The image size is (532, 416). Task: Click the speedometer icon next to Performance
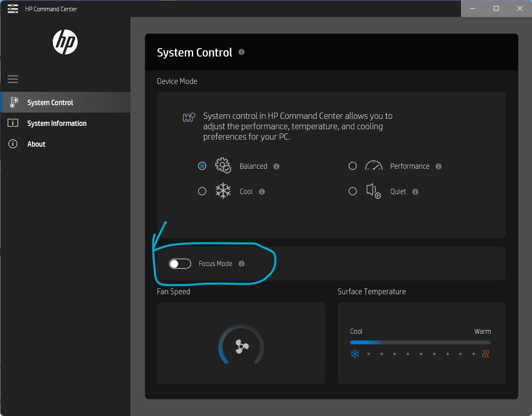(x=373, y=165)
